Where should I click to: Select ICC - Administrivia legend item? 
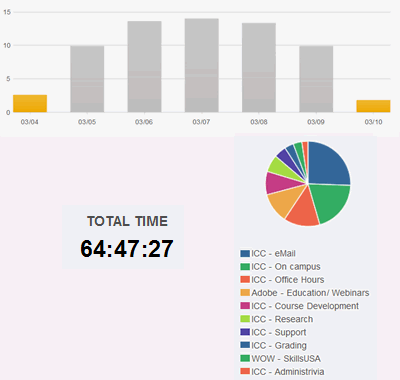click(282, 372)
